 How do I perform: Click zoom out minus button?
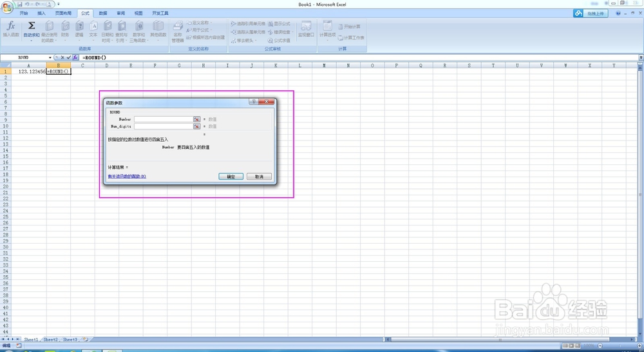600,346
